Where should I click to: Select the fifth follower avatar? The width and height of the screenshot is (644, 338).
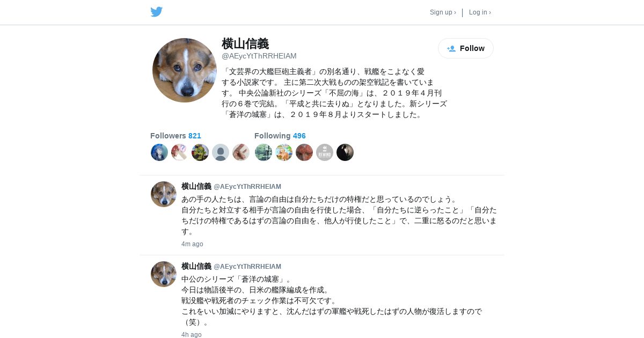pyautogui.click(x=241, y=152)
